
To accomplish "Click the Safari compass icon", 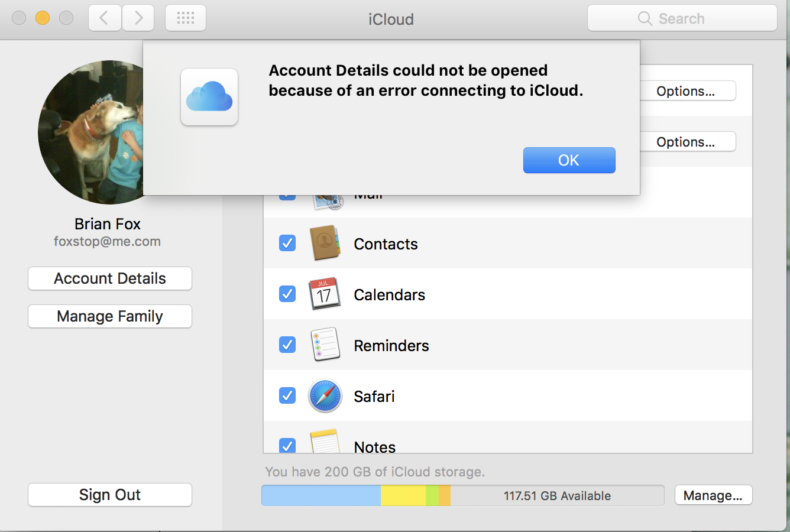I will click(x=325, y=395).
